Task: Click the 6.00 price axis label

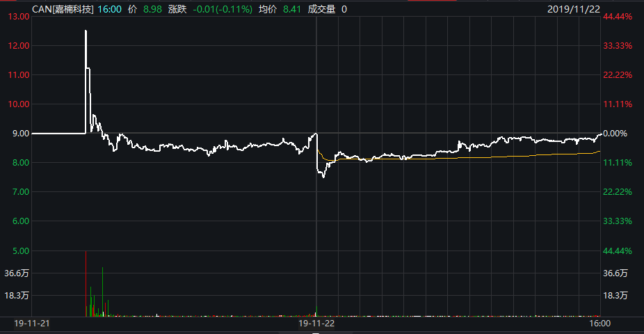Action: tap(21, 221)
